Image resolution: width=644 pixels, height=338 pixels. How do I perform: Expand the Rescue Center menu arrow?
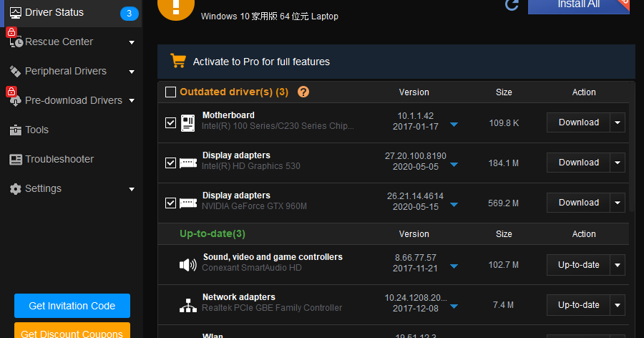(x=132, y=42)
